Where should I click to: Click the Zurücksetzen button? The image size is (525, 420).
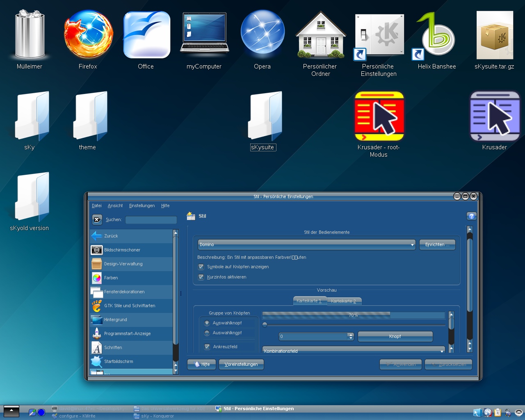coord(448,364)
